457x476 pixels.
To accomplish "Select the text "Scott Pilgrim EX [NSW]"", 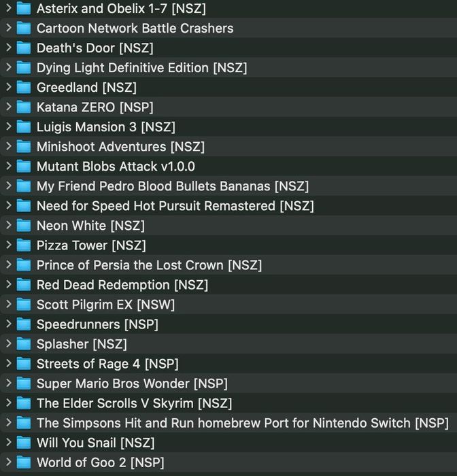I will 105,305.
